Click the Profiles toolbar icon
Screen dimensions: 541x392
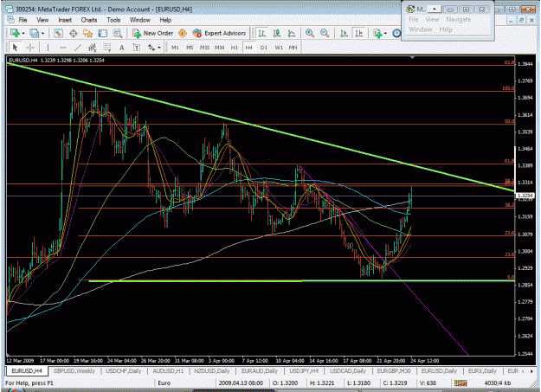(x=34, y=33)
